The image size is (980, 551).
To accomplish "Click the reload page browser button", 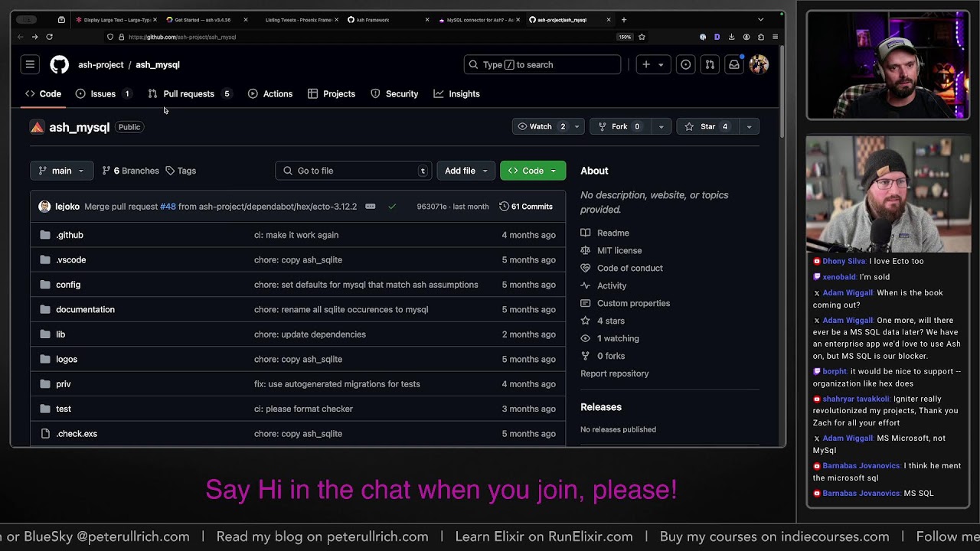I will point(49,37).
